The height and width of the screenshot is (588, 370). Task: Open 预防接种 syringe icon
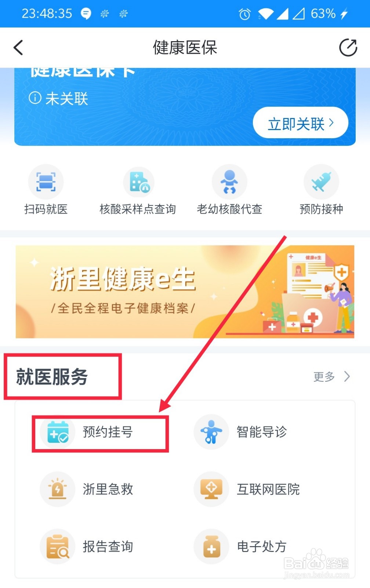point(321,182)
